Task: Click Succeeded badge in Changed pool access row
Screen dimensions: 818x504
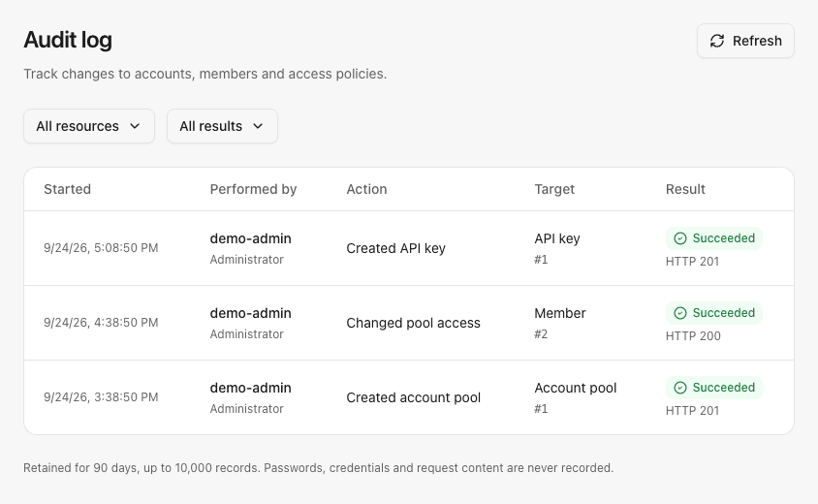Action: 714,313
